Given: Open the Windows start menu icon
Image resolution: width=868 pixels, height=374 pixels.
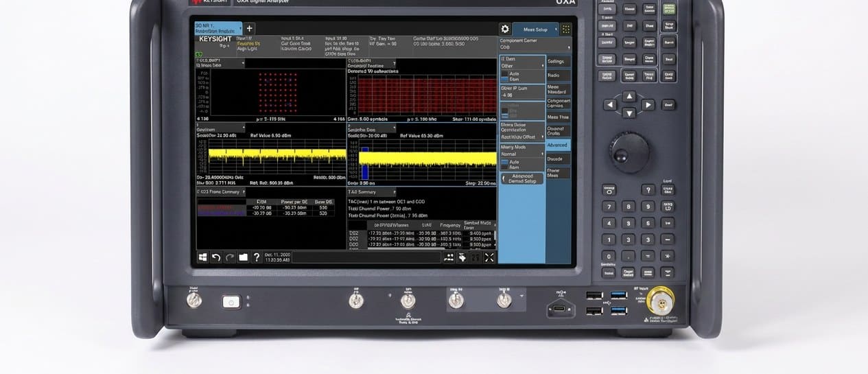Looking at the screenshot, I should pyautogui.click(x=203, y=257).
